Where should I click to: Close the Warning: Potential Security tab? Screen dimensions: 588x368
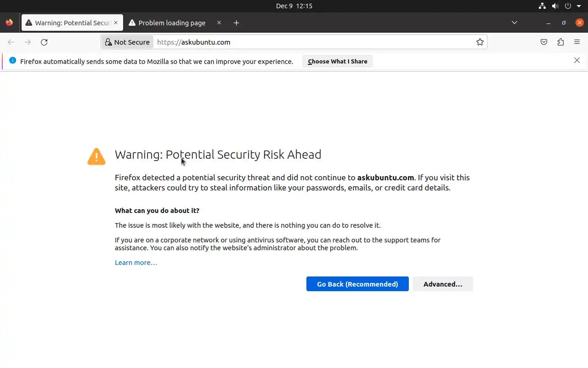(x=116, y=23)
